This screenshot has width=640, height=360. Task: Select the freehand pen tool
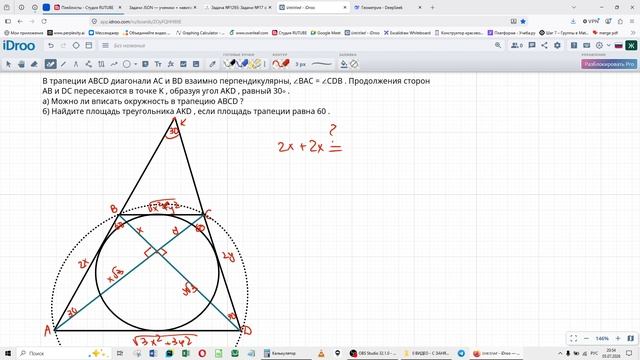pyautogui.click(x=50, y=64)
